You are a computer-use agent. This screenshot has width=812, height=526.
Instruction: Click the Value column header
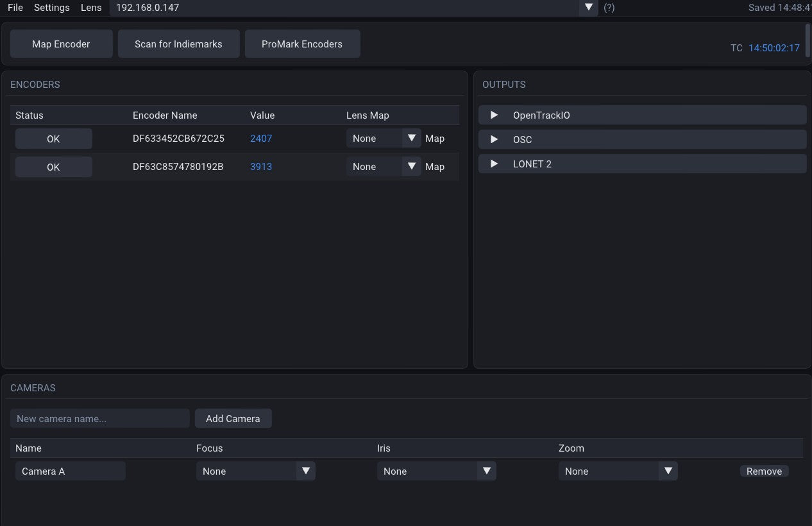tap(262, 115)
